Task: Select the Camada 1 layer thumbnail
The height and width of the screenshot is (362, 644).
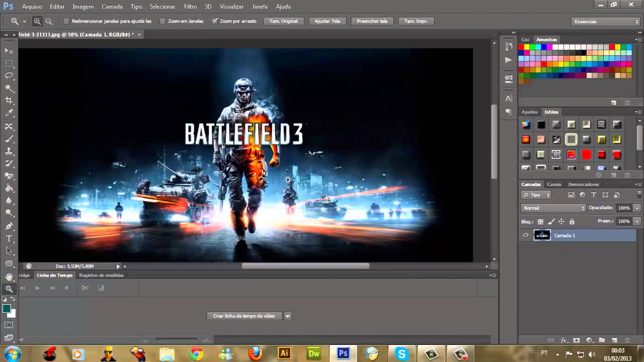Action: point(542,235)
